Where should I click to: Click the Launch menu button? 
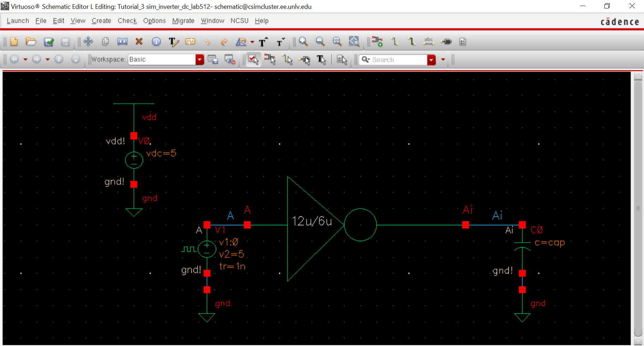tap(18, 21)
